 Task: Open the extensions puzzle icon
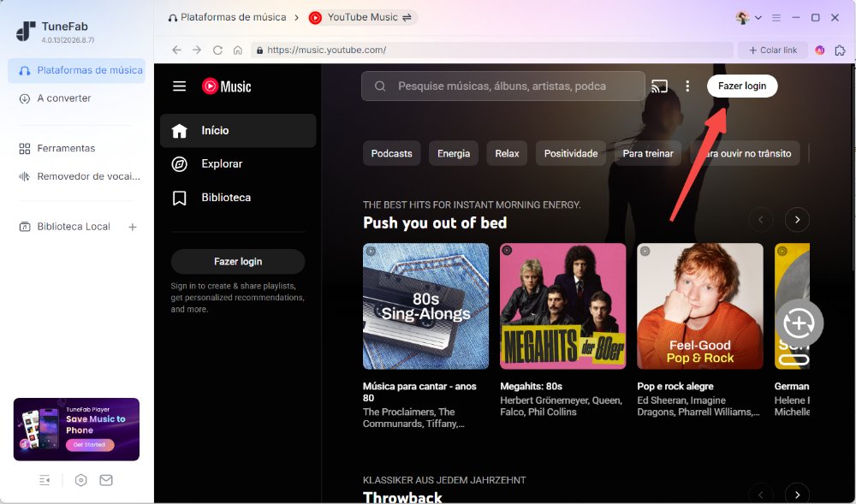[x=841, y=50]
